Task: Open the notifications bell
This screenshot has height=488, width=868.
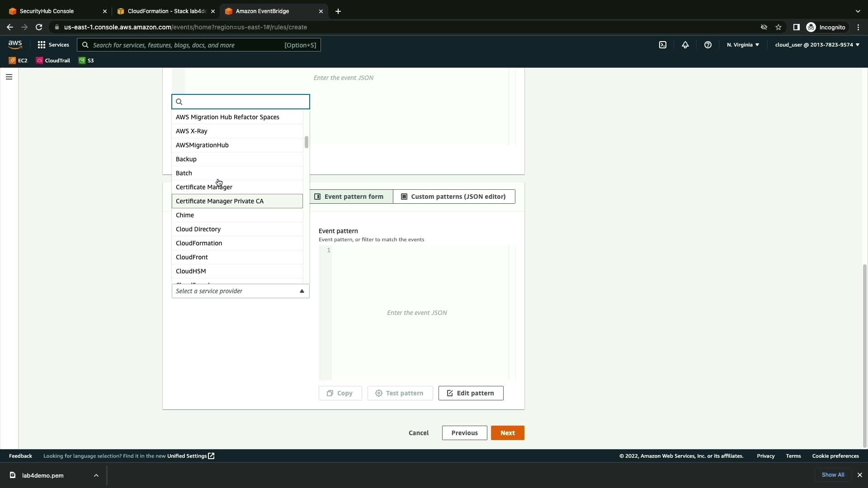Action: pyautogui.click(x=685, y=45)
